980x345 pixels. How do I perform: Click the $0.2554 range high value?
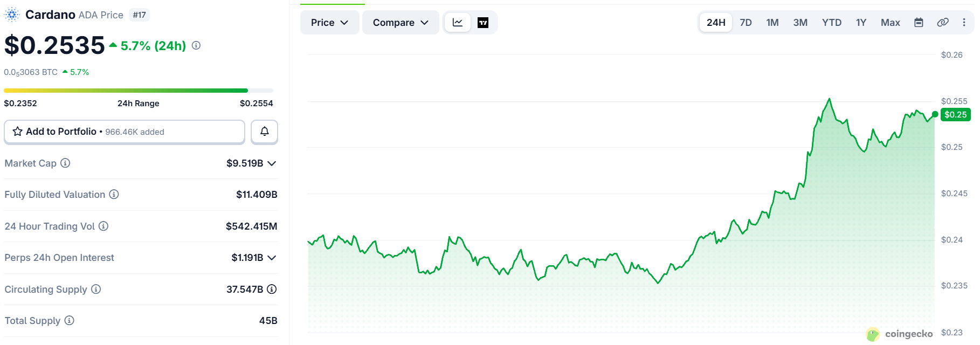[257, 103]
